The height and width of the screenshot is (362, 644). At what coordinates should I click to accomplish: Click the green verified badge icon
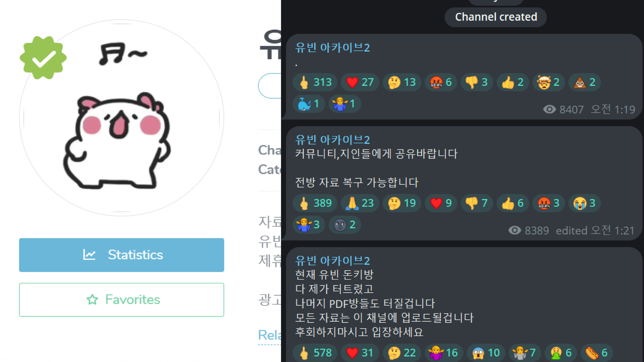click(43, 57)
